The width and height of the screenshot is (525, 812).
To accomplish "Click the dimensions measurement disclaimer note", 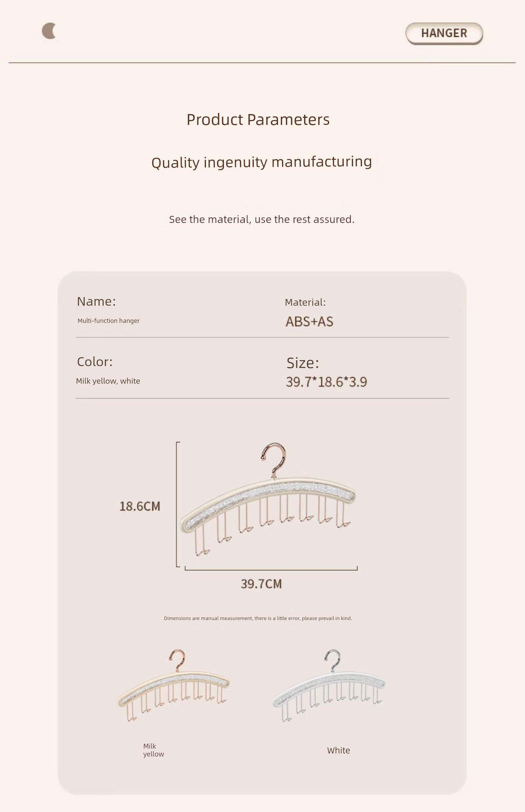I will tap(258, 618).
